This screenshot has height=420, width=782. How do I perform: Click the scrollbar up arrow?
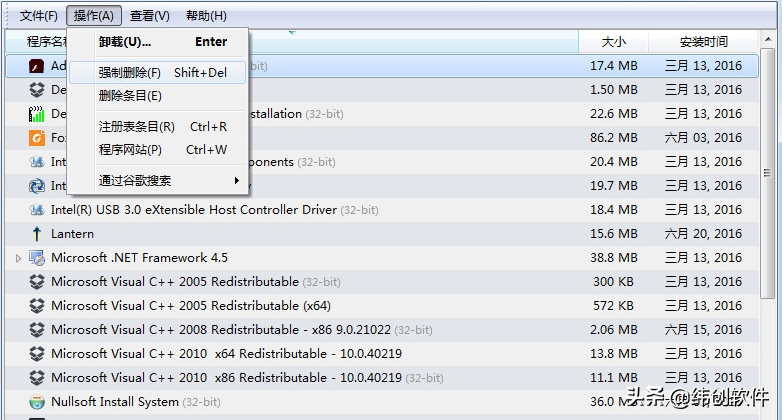(767, 39)
